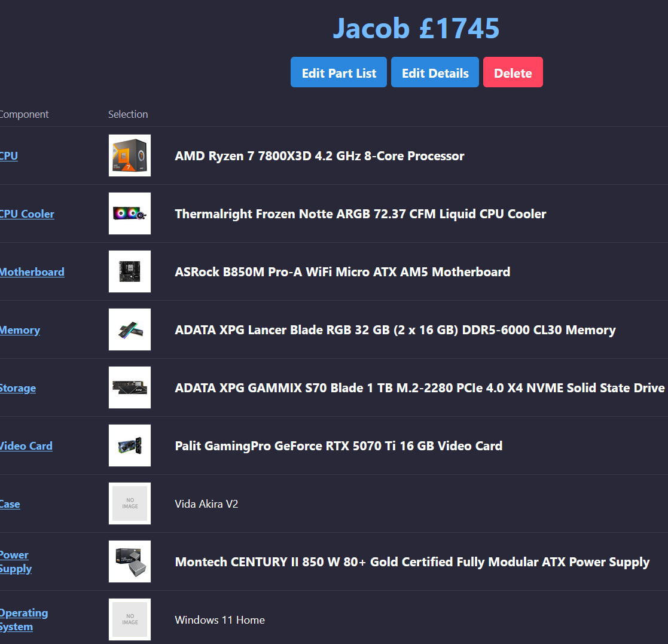Open the Power Supply component link
The width and height of the screenshot is (668, 644).
16,562
